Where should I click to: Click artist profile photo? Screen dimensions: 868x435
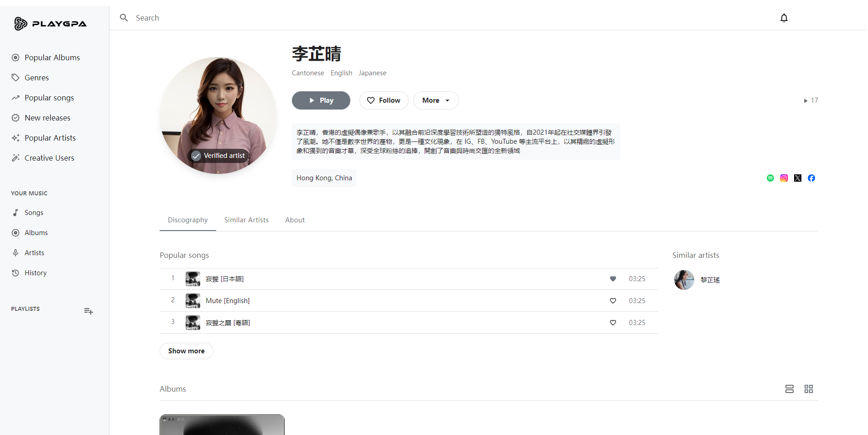tap(218, 115)
